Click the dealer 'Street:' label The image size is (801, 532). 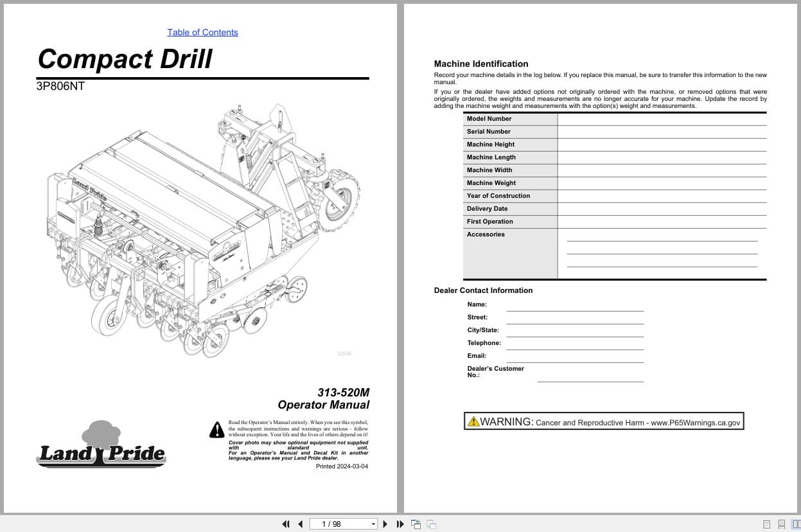pos(477,317)
